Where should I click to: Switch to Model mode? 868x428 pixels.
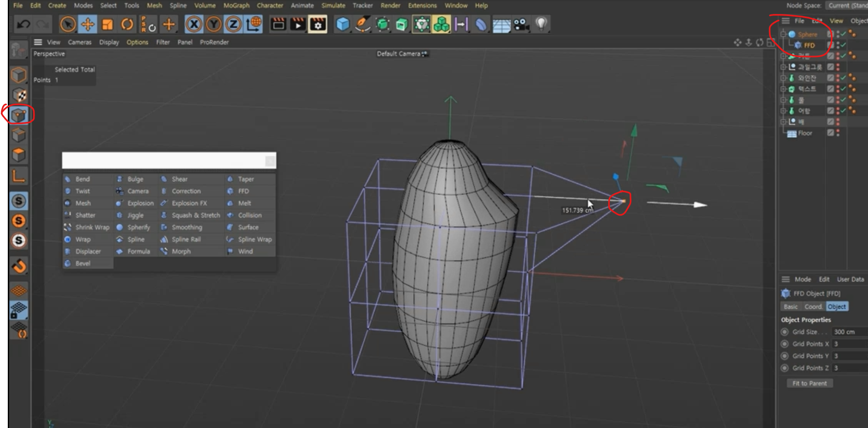18,75
